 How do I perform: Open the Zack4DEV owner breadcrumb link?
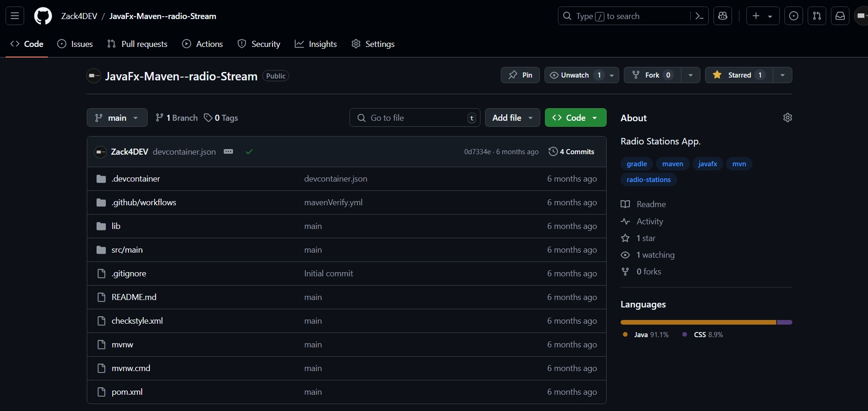79,16
